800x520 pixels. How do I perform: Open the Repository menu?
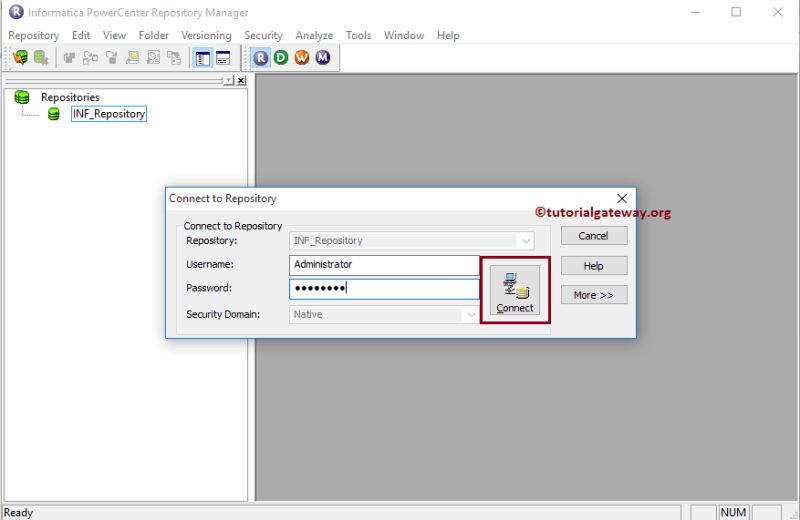(x=34, y=35)
